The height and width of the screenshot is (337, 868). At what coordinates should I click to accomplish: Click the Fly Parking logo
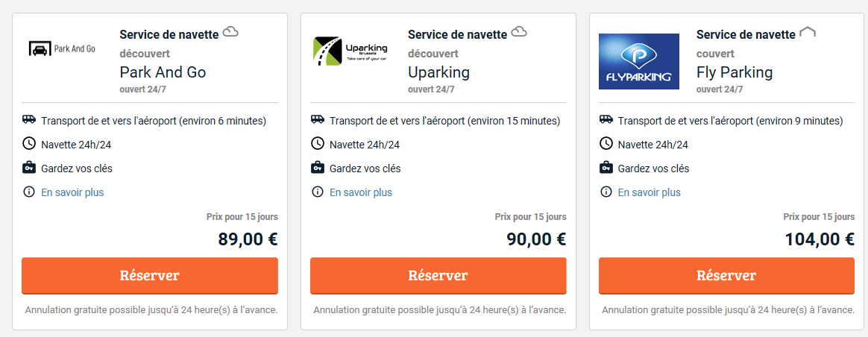pos(638,61)
